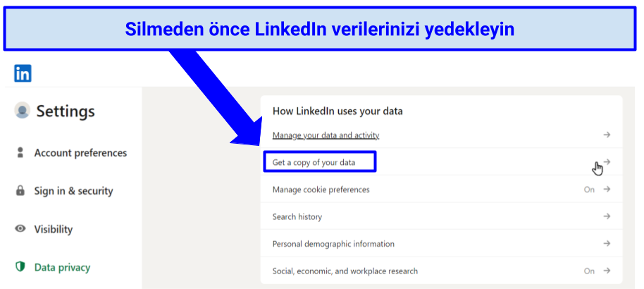The height and width of the screenshot is (289, 644).
Task: Expand Search history with its arrow
Action: pos(607,216)
